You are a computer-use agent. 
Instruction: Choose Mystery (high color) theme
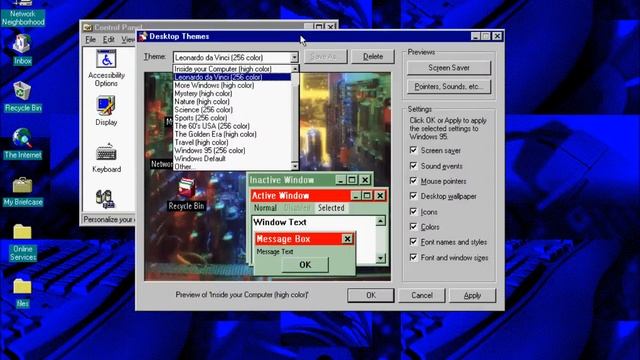pyautogui.click(x=232, y=93)
